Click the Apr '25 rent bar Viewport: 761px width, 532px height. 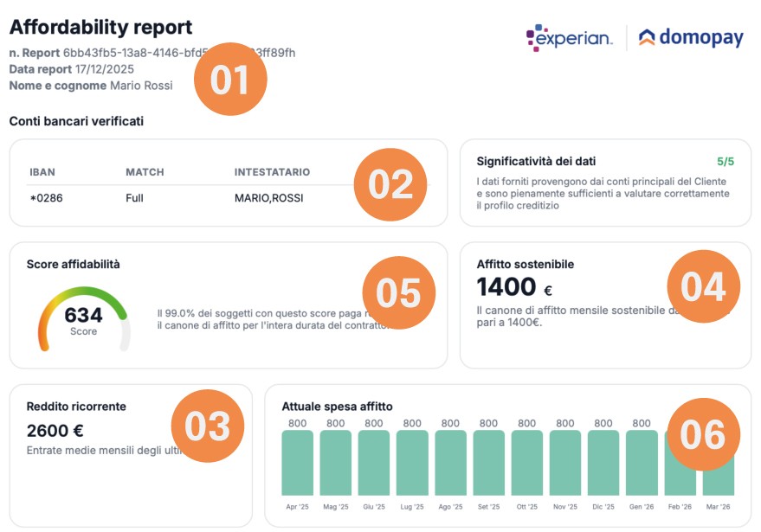tap(297, 463)
